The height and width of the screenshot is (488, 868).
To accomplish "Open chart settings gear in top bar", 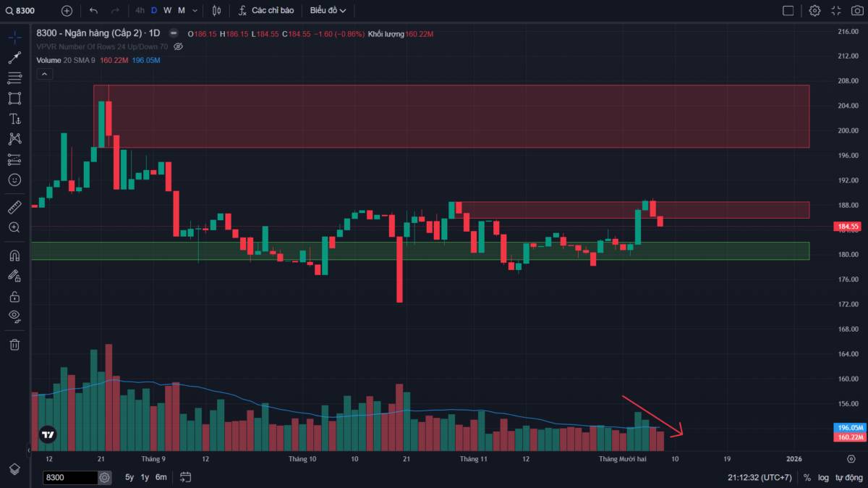I will pos(814,11).
